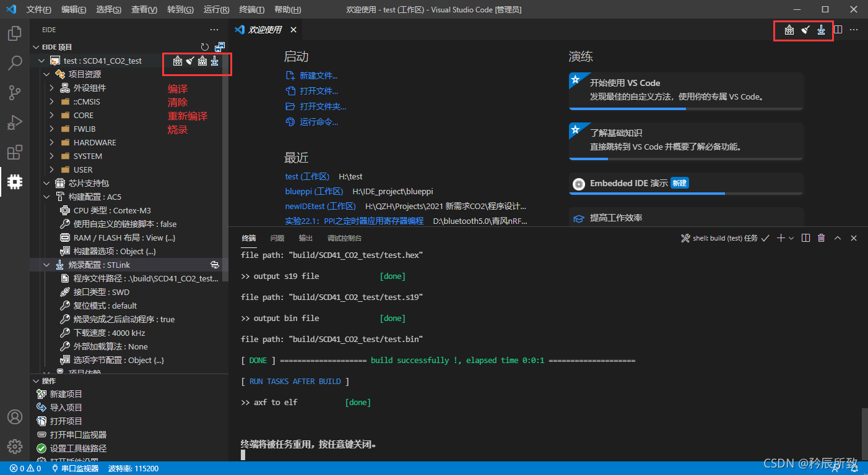Collapse the 项目资源 node
The image size is (868, 475).
pyautogui.click(x=46, y=74)
